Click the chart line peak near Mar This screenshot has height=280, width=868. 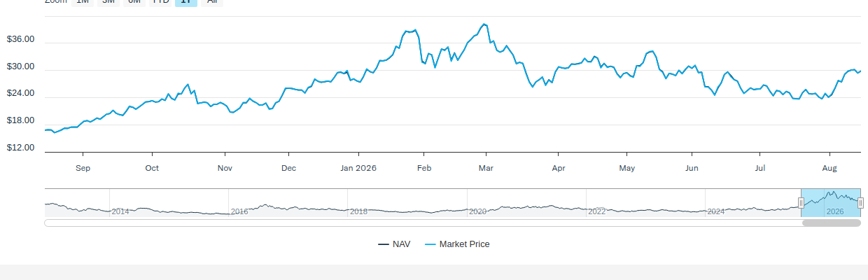point(484,24)
